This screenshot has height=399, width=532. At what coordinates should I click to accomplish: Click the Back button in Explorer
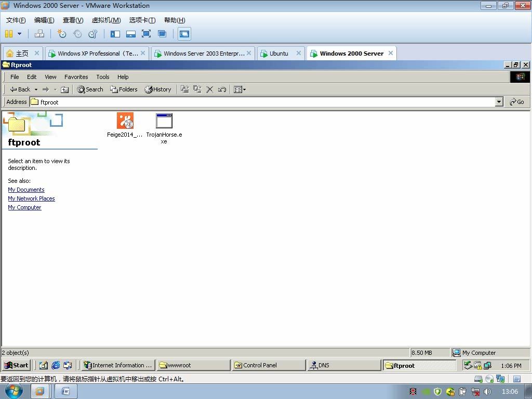[20, 89]
